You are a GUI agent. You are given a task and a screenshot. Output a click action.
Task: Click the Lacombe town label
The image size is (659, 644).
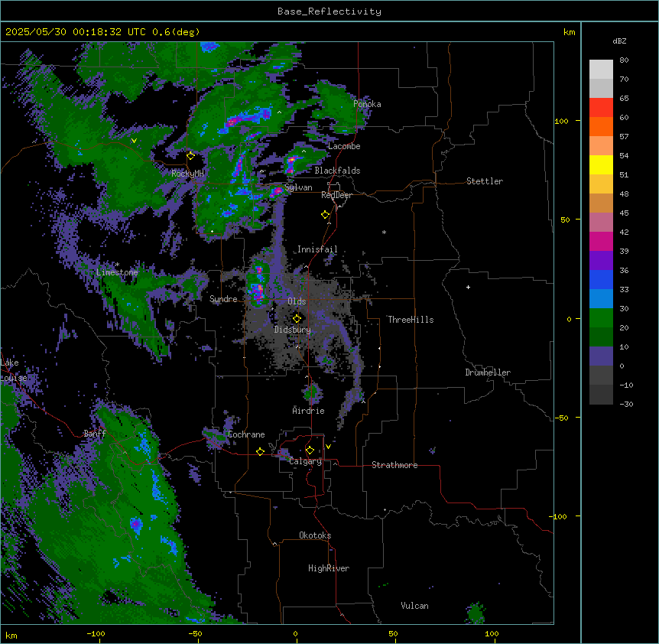pyautogui.click(x=344, y=146)
